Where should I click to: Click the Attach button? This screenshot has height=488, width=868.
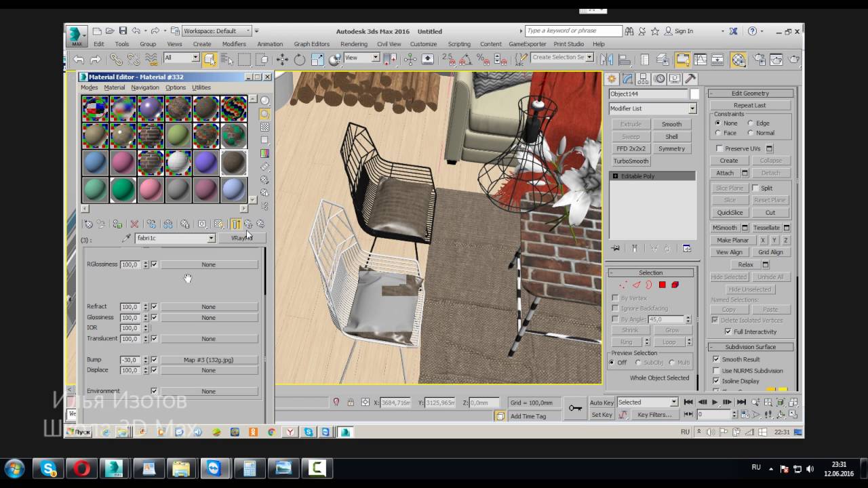(x=725, y=173)
